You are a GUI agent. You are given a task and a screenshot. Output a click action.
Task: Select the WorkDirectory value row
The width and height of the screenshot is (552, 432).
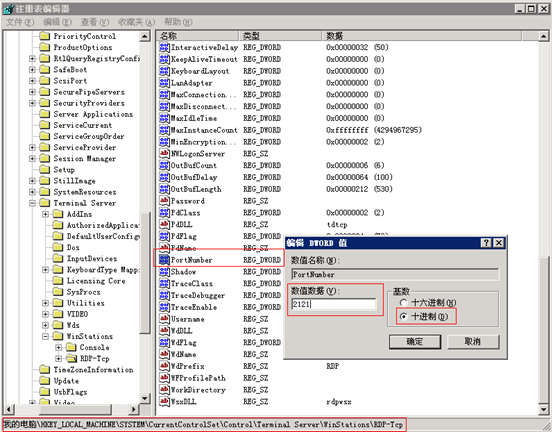pos(198,390)
